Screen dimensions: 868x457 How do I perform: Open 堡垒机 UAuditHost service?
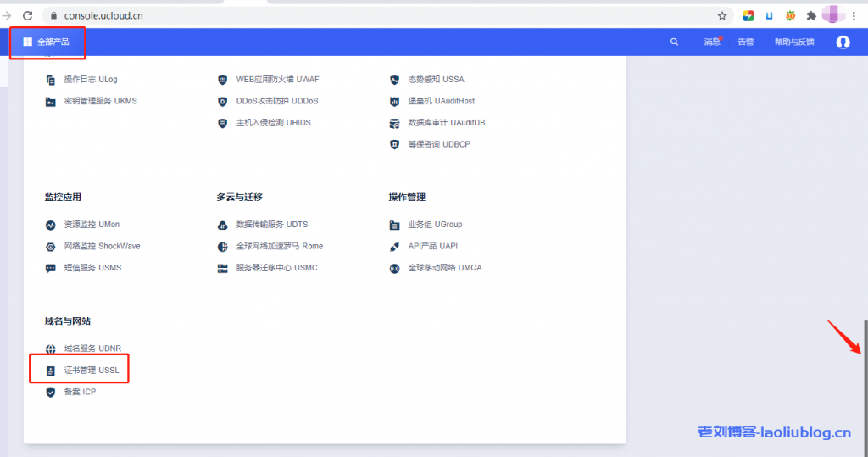pos(441,101)
